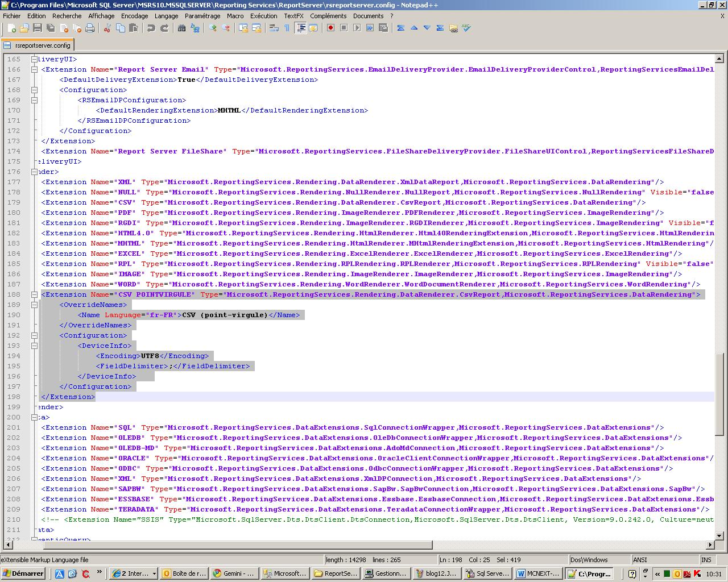Click the Cut scissors icon

[107, 28]
